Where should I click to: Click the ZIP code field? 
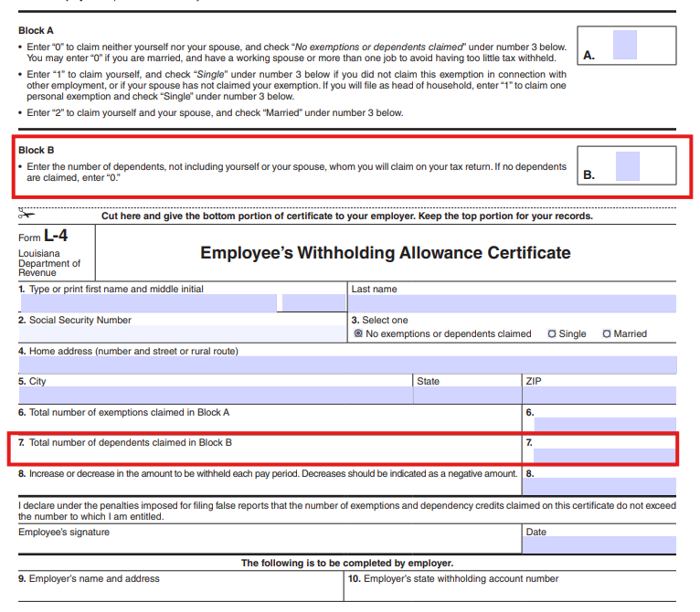click(x=599, y=396)
